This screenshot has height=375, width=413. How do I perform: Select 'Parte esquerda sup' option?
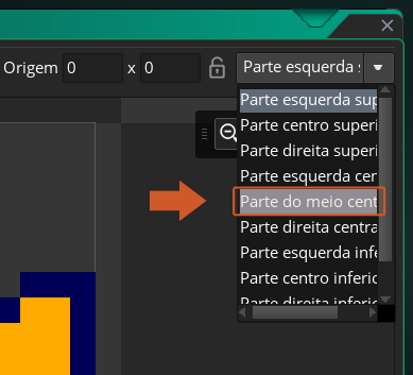pos(309,100)
